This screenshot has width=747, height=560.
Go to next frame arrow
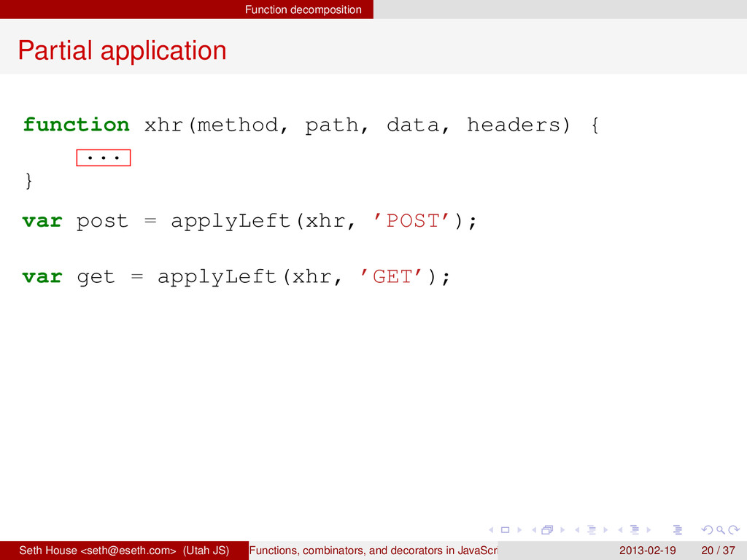(x=562, y=530)
